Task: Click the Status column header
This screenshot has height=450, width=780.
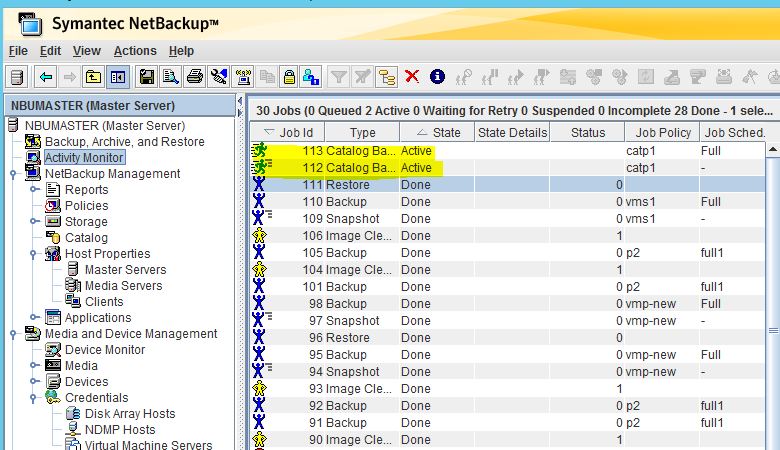Action: 587,133
